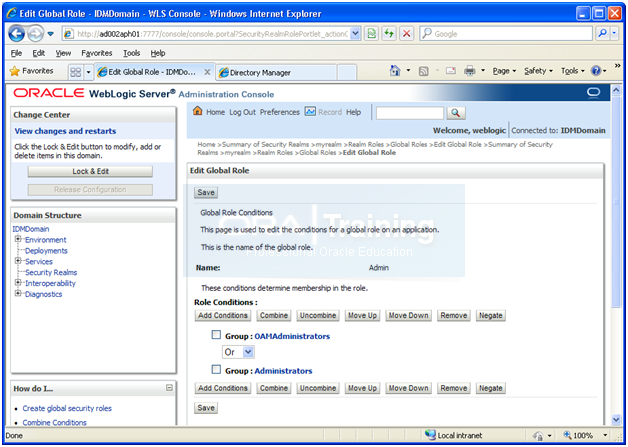Collapse the How do I panel
Viewport: 628px width, 447px height.
point(169,388)
